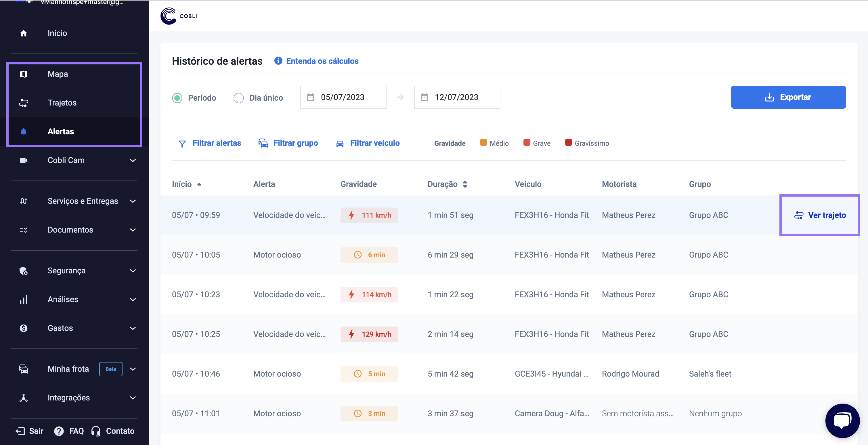Click the Sair logout icon
The height and width of the screenshot is (445, 868).
pos(20,431)
